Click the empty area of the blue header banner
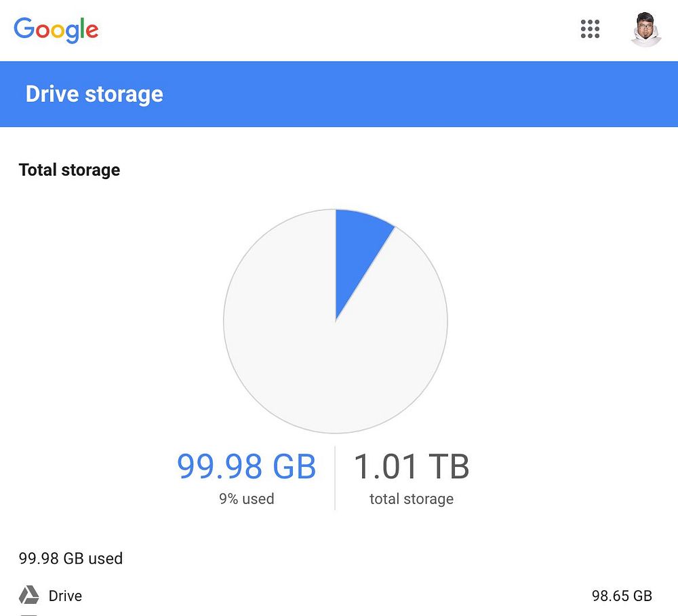 click(x=420, y=94)
